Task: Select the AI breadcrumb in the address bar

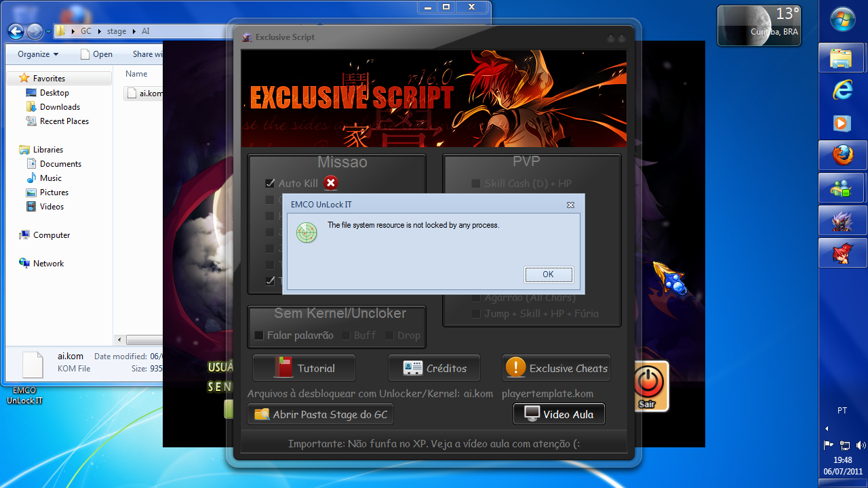Action: point(146,32)
